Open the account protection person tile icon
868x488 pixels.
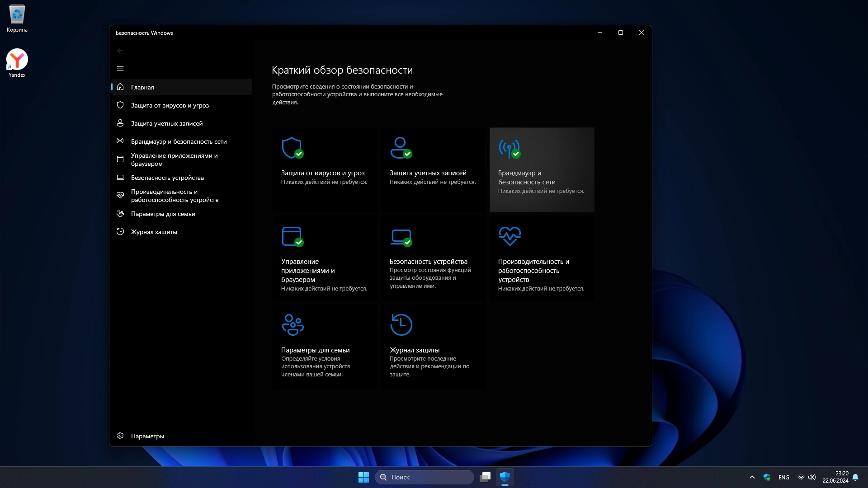pyautogui.click(x=401, y=148)
